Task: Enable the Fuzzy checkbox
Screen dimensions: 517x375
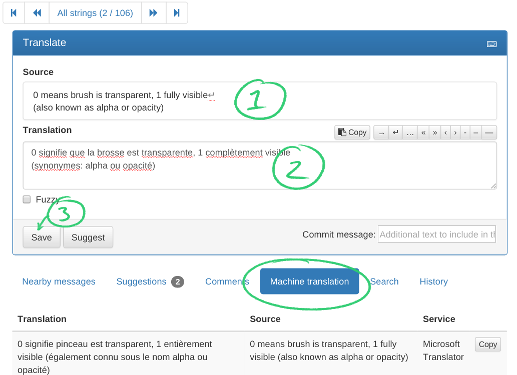Action: pyautogui.click(x=27, y=199)
